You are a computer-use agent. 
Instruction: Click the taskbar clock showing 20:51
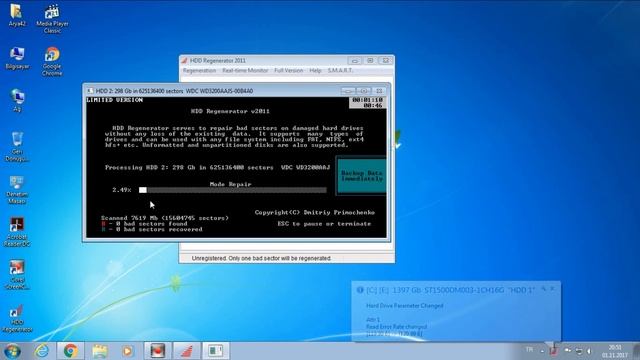[615, 351]
